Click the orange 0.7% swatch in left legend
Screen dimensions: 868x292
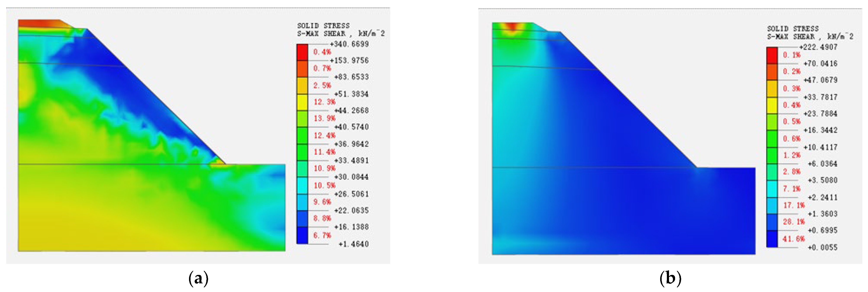[302, 69]
